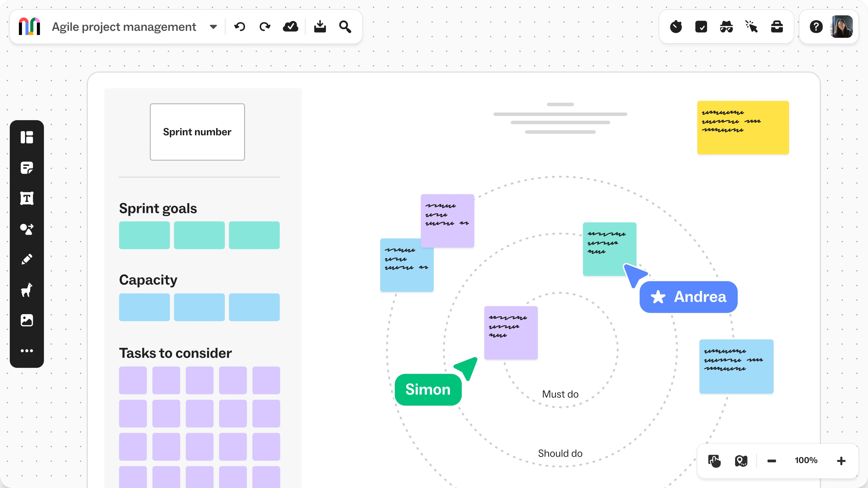Open the facilitation toolbox menu

pos(777,27)
